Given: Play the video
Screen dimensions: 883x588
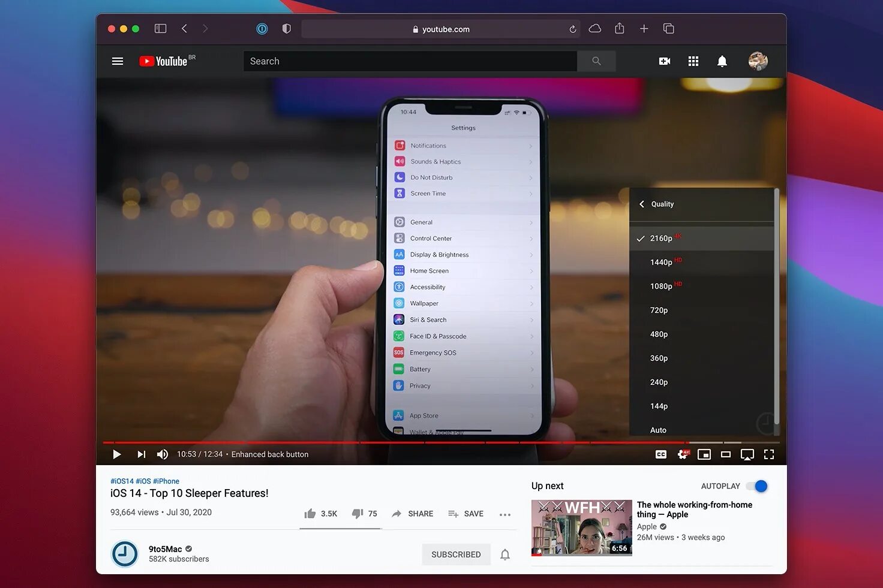Looking at the screenshot, I should click(117, 454).
